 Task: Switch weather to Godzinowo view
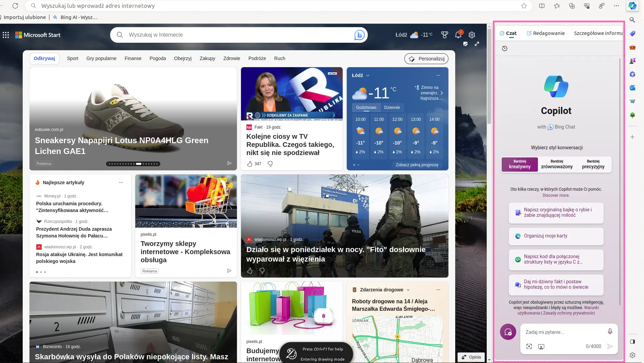[x=366, y=108]
